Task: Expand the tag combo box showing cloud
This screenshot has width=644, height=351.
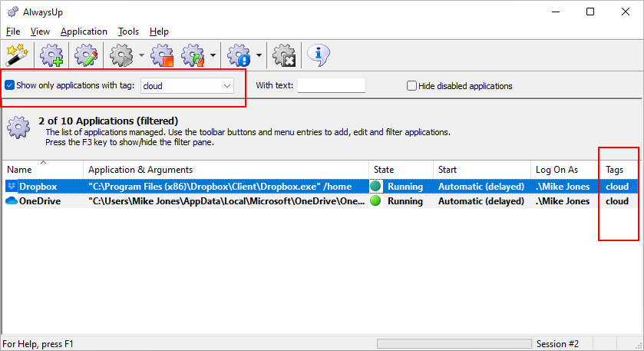Action: [x=187, y=86]
